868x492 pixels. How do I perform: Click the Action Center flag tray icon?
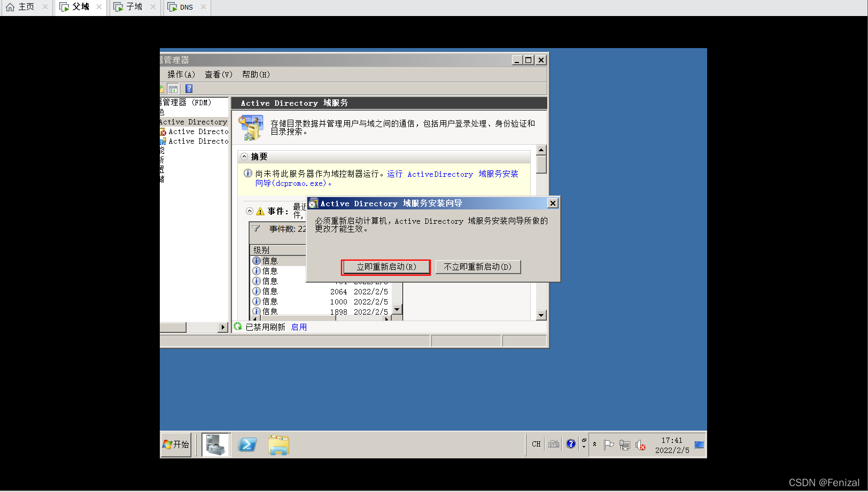608,444
